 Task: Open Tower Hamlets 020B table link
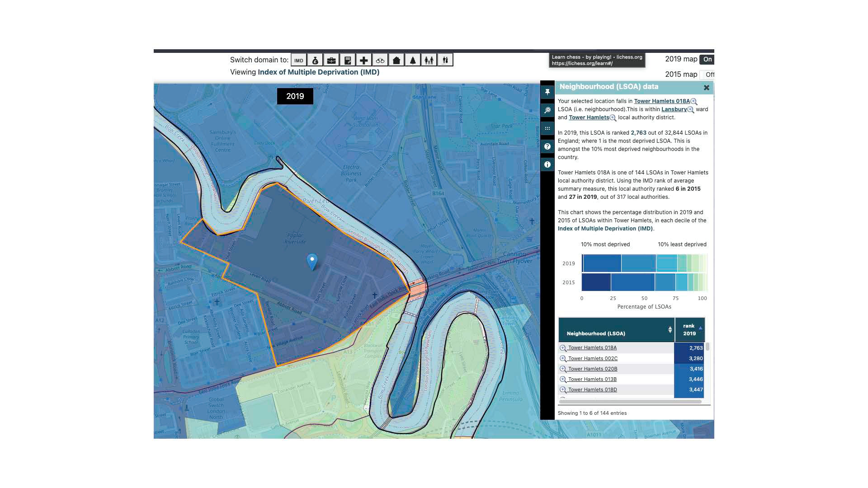point(593,369)
